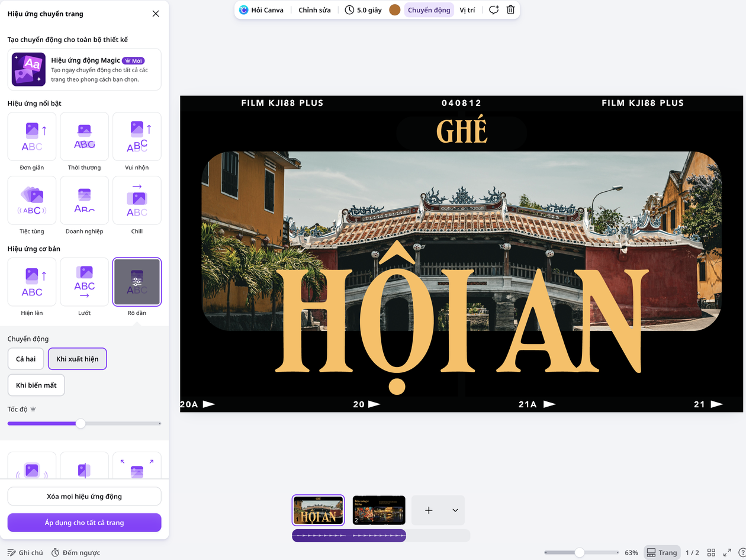Choose the Thời thượng animation effect
Viewport: 746px width, 560px height.
click(85, 137)
